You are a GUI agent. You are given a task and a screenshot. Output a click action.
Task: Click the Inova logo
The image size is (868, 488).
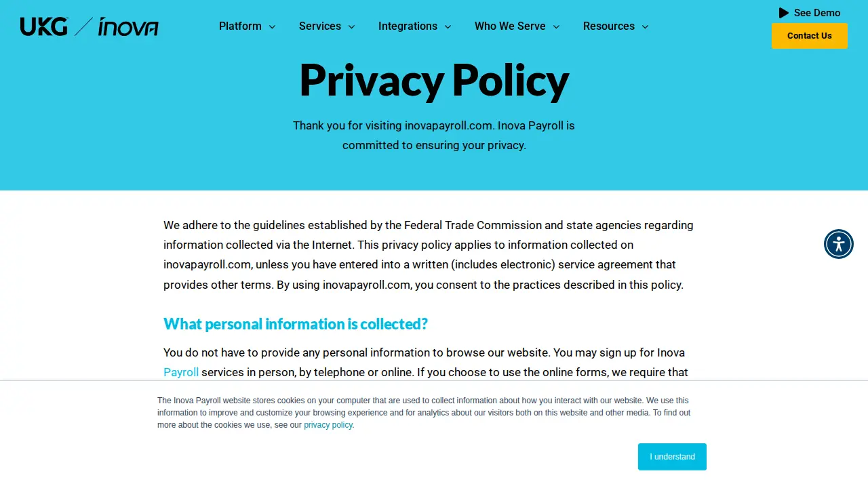[128, 27]
